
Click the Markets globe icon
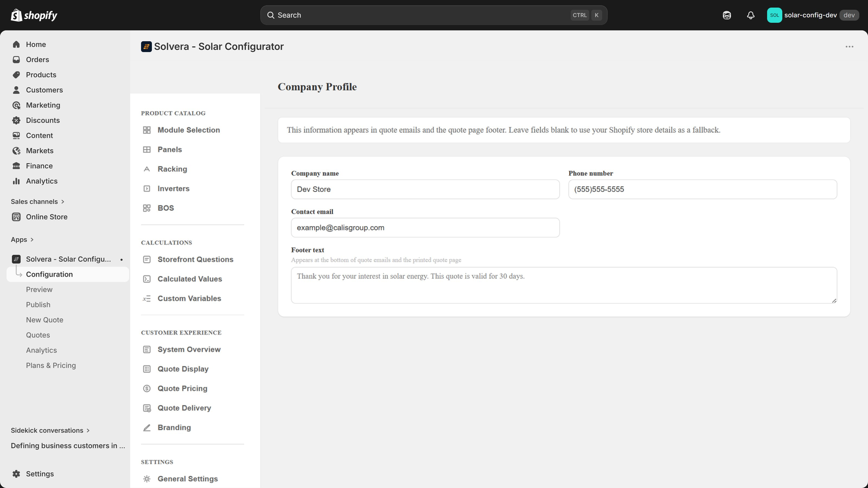pos(16,151)
